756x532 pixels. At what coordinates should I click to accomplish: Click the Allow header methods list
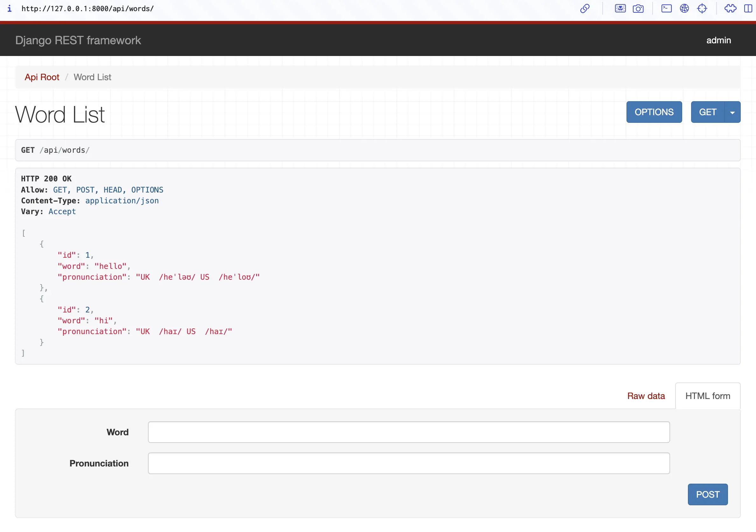[x=108, y=190]
